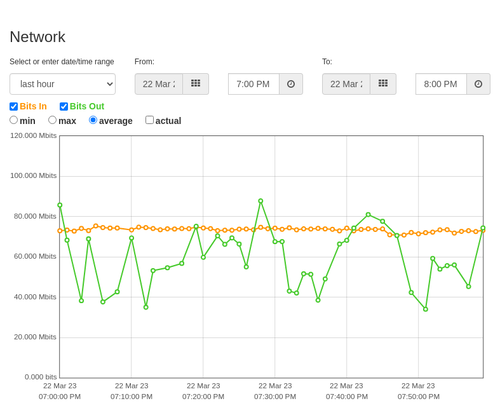500x403 pixels.
Task: Click the 0.000 bits axis label
Action: pos(41,377)
